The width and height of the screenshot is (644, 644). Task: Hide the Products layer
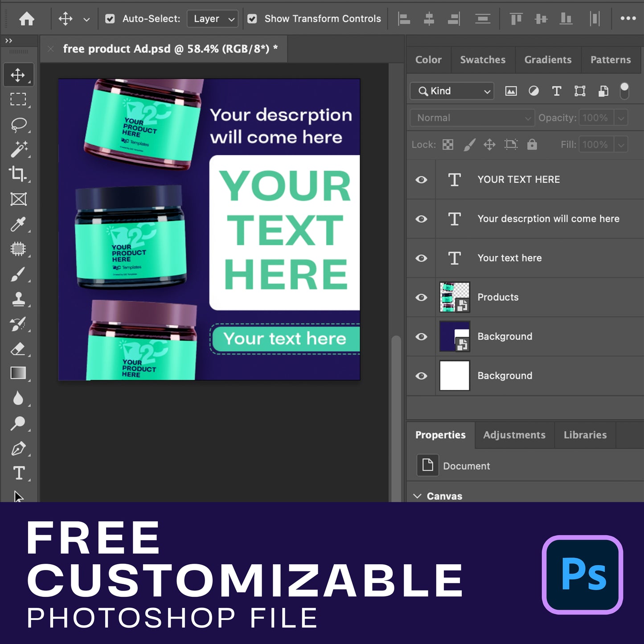pos(421,297)
